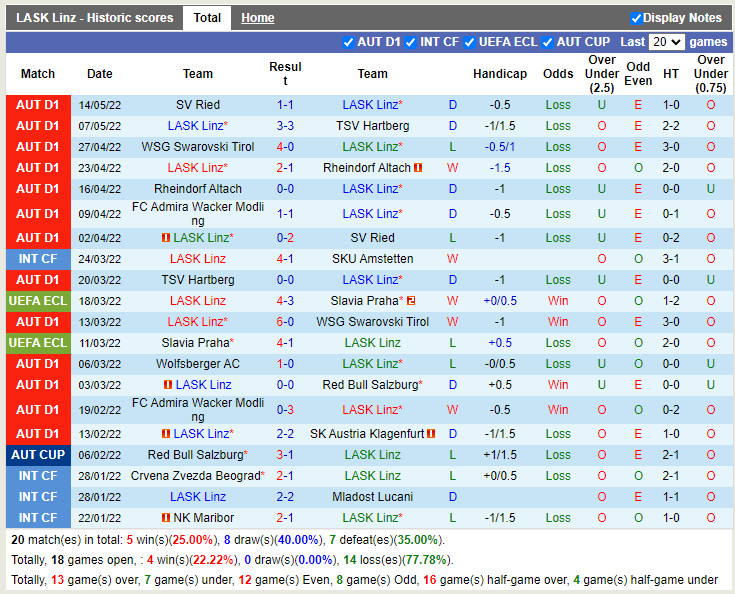Open the Last 20 games dropdown
Viewport: 735px width, 594px height.
click(x=666, y=42)
